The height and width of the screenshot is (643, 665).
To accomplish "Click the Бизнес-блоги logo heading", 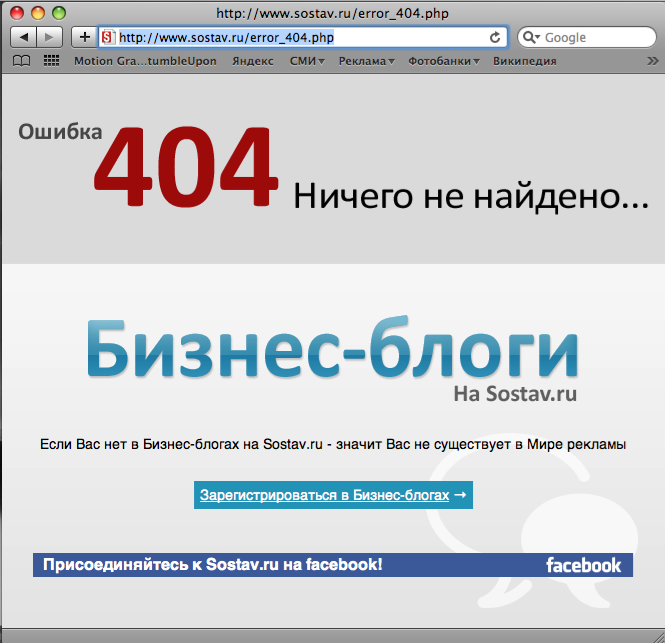I will point(331,350).
